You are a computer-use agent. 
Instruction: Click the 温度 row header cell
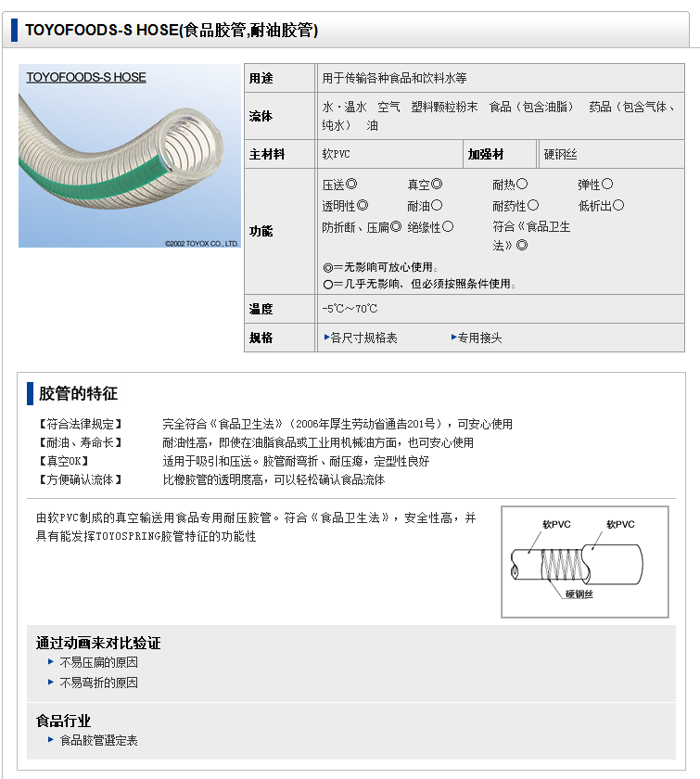[280, 309]
